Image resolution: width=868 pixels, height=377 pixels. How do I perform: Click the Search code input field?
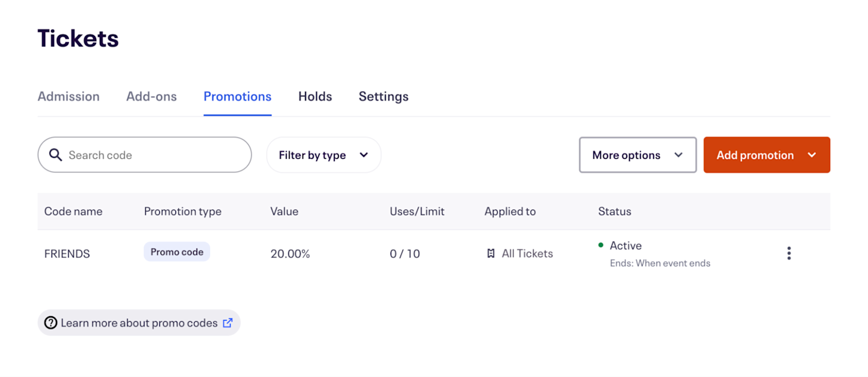coord(155,155)
